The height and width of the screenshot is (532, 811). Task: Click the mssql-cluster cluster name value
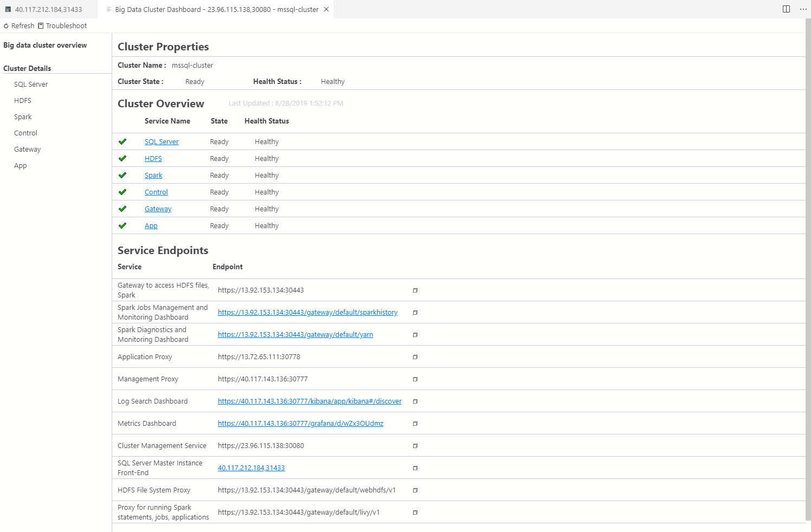192,66
